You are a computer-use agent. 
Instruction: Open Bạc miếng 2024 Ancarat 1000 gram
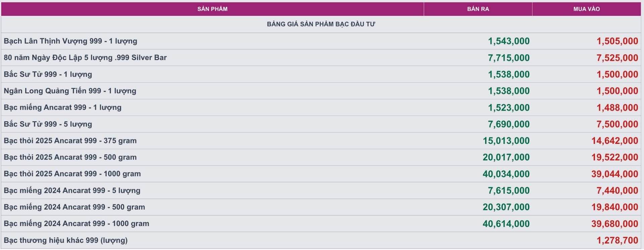point(76,223)
